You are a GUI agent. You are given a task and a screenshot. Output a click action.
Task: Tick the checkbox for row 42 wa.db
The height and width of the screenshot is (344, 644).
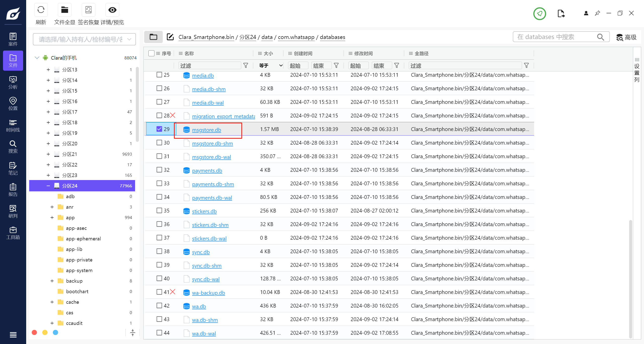tap(159, 306)
